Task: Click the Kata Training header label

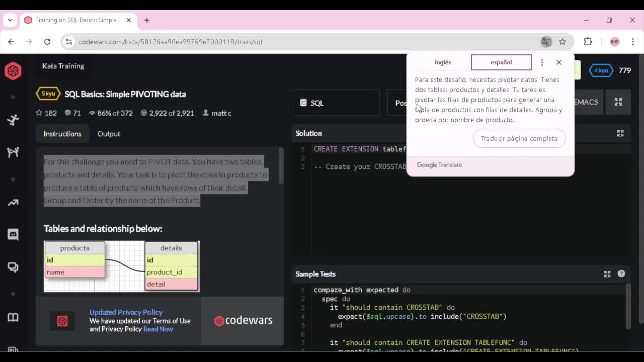Action: [x=63, y=66]
